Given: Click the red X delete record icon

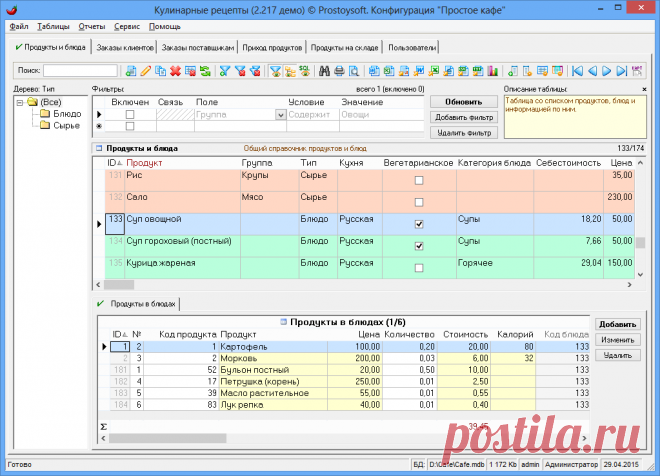Looking at the screenshot, I should tap(176, 71).
